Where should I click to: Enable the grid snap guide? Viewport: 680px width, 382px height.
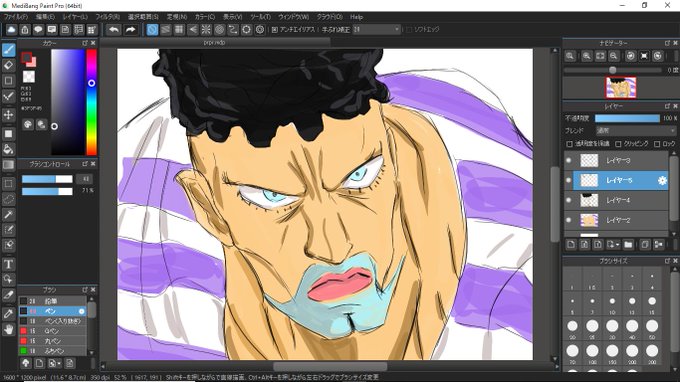pyautogui.click(x=179, y=29)
